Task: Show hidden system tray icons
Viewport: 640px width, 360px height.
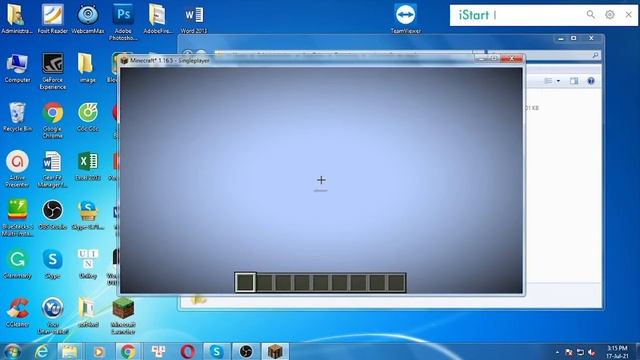Action: [x=557, y=352]
